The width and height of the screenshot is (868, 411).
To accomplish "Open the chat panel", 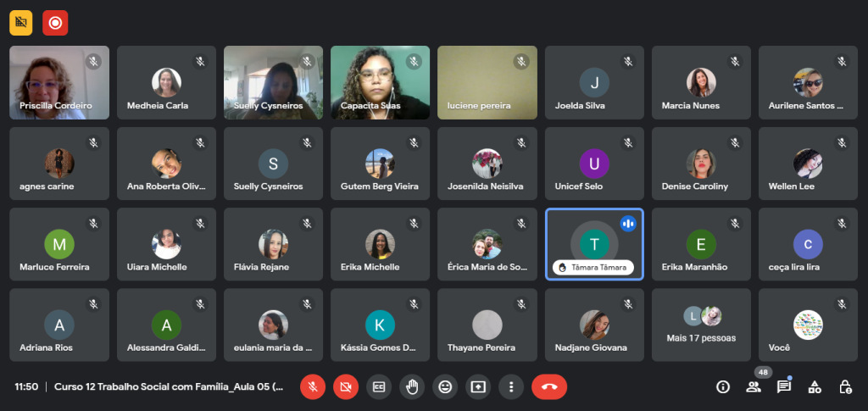I will tap(784, 386).
